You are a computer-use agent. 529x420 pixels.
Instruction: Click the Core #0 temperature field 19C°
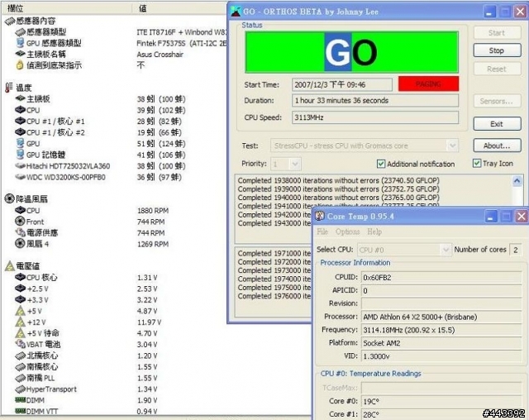click(x=441, y=402)
